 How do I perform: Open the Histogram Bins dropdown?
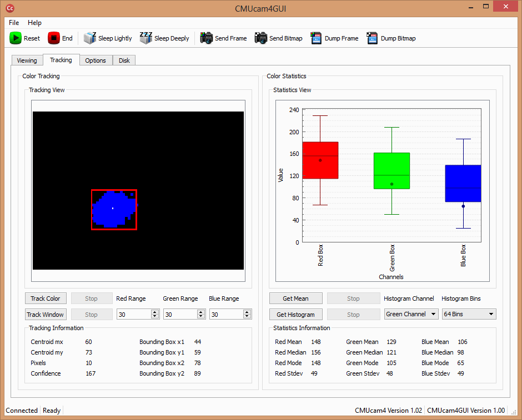pos(469,314)
